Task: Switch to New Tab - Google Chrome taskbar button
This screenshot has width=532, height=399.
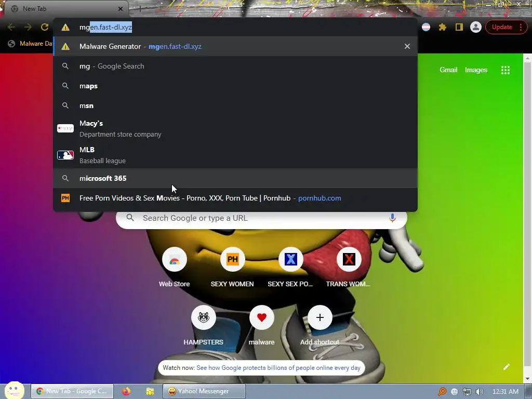Action: tap(72, 391)
